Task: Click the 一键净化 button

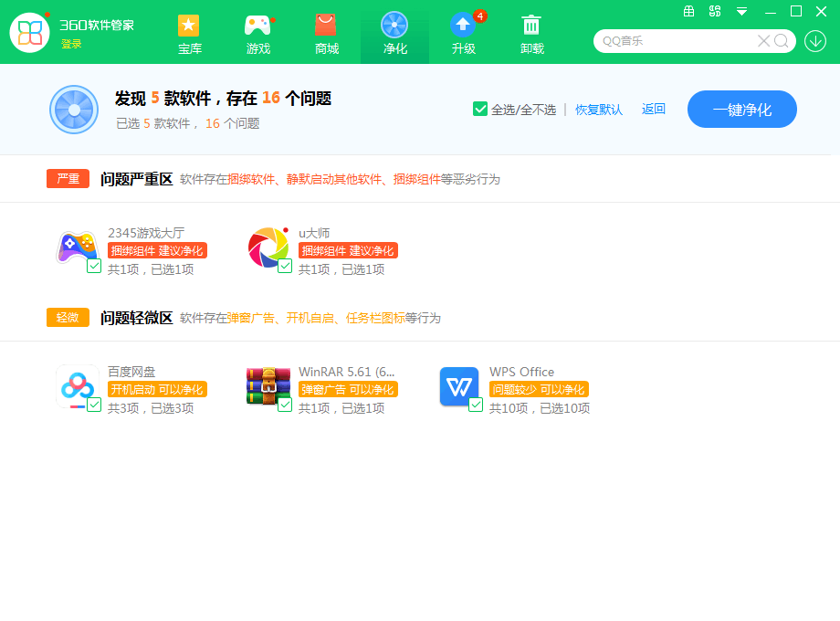Action: tap(742, 110)
